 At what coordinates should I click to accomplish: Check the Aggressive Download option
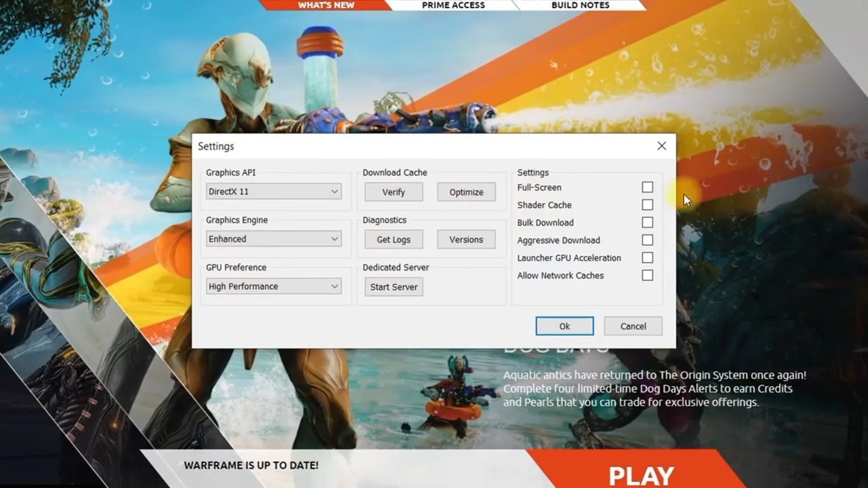coord(648,240)
